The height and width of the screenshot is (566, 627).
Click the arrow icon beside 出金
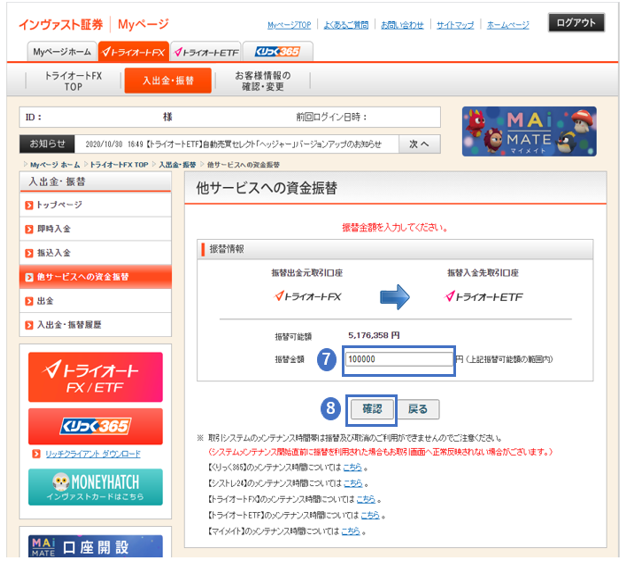(x=29, y=302)
